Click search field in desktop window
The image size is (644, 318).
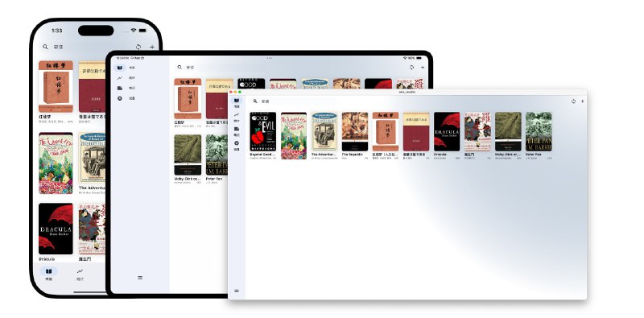click(294, 101)
